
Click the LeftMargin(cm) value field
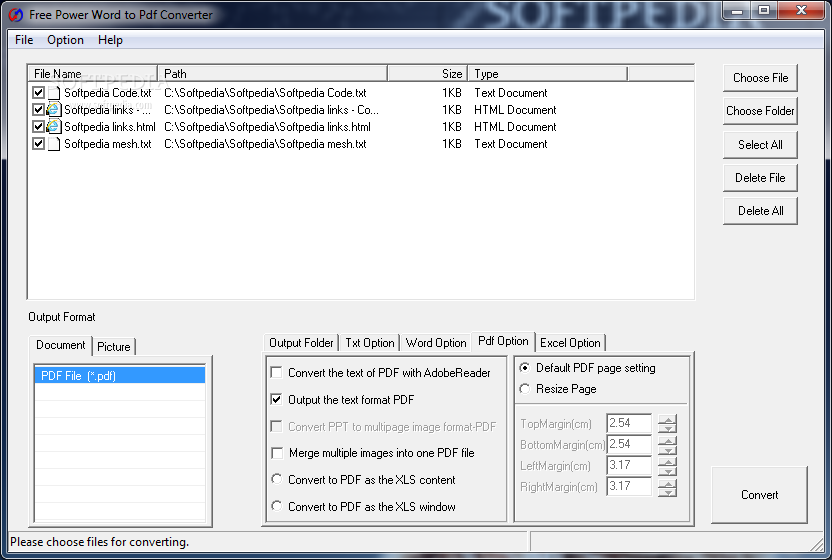click(629, 466)
